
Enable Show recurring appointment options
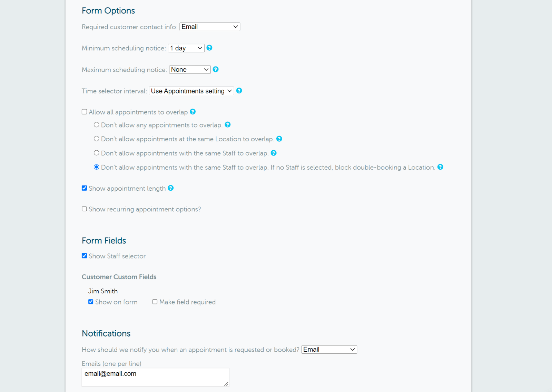click(x=84, y=209)
